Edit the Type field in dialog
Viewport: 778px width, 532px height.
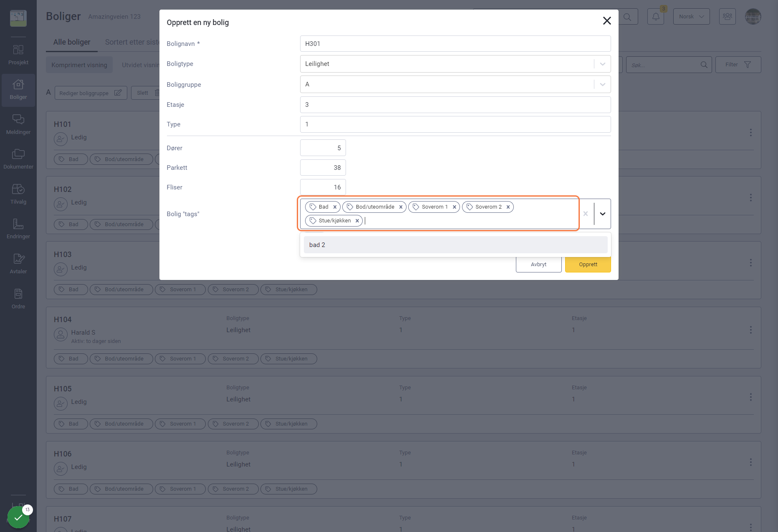coord(455,124)
